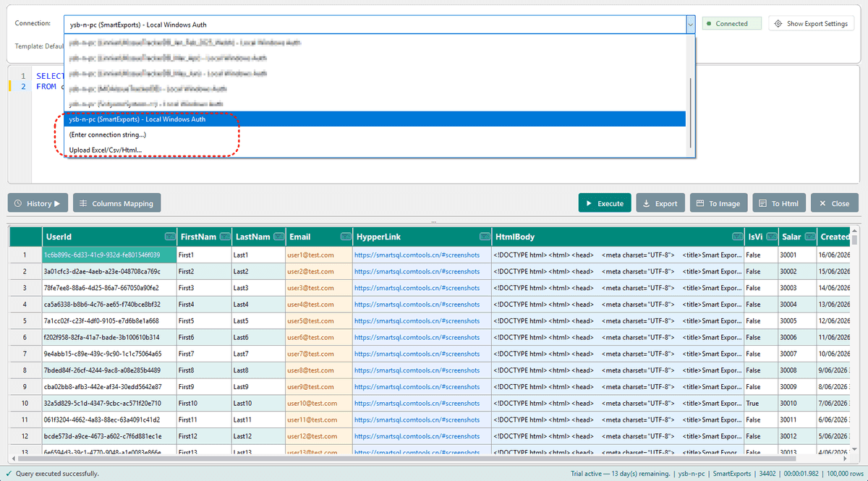Expand the Connection combo box arrow
The height and width of the screenshot is (481, 868).
pos(690,24)
